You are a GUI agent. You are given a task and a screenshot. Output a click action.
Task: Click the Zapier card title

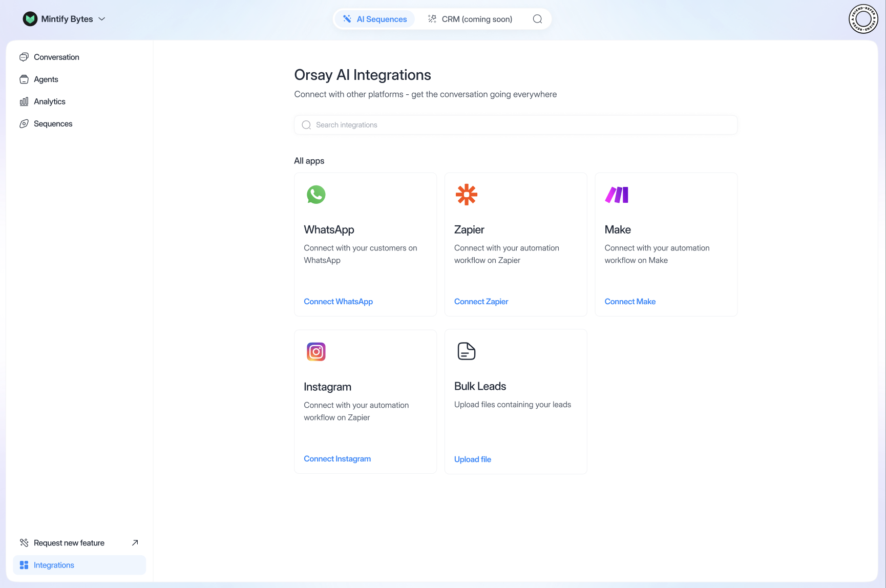click(x=469, y=230)
